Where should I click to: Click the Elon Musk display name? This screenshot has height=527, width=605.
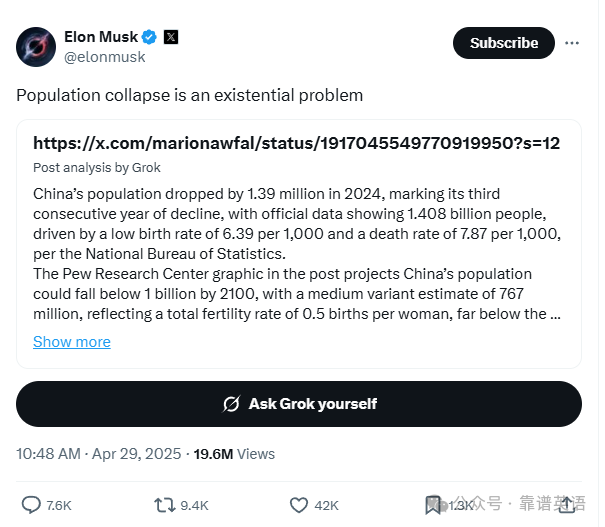tap(101, 37)
